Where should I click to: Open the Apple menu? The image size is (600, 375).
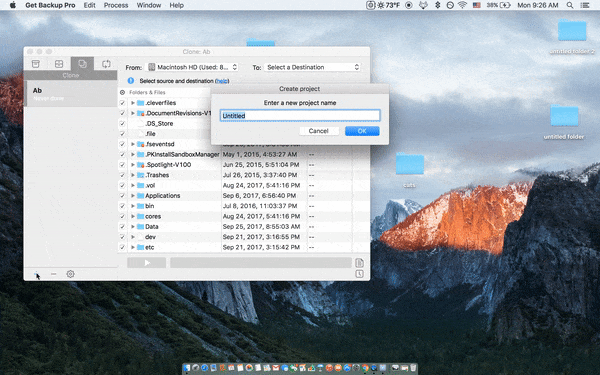point(13,5)
